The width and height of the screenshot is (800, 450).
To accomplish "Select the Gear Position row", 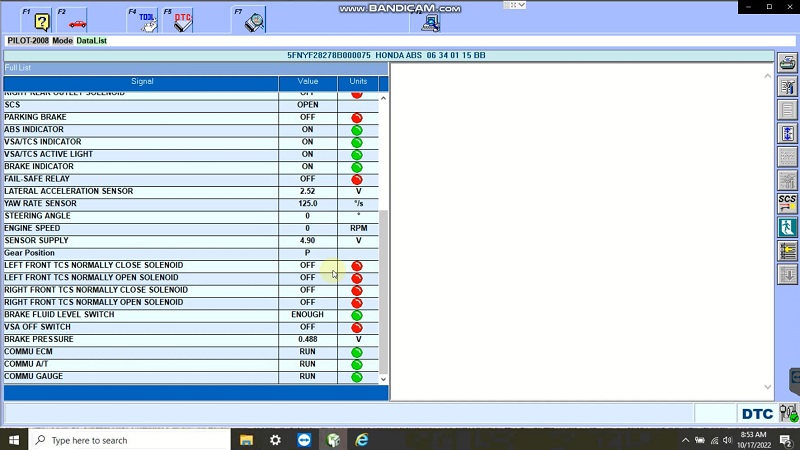I will tap(191, 253).
